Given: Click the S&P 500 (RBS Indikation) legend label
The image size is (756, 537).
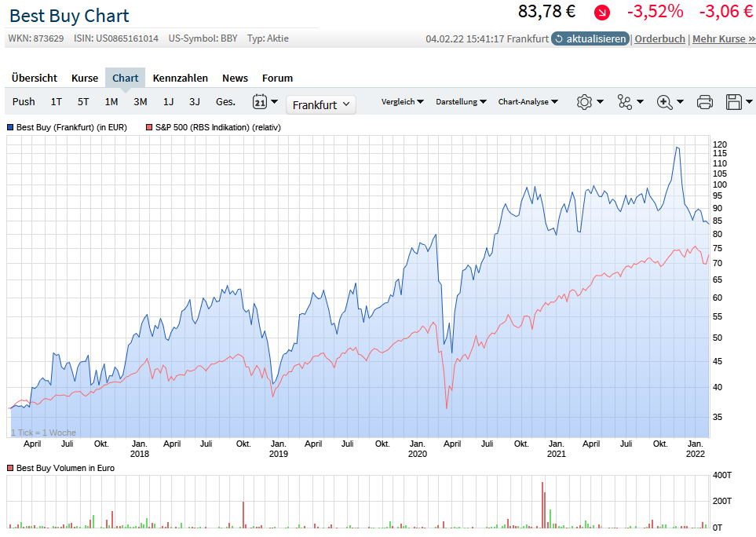Looking at the screenshot, I should coord(218,127).
